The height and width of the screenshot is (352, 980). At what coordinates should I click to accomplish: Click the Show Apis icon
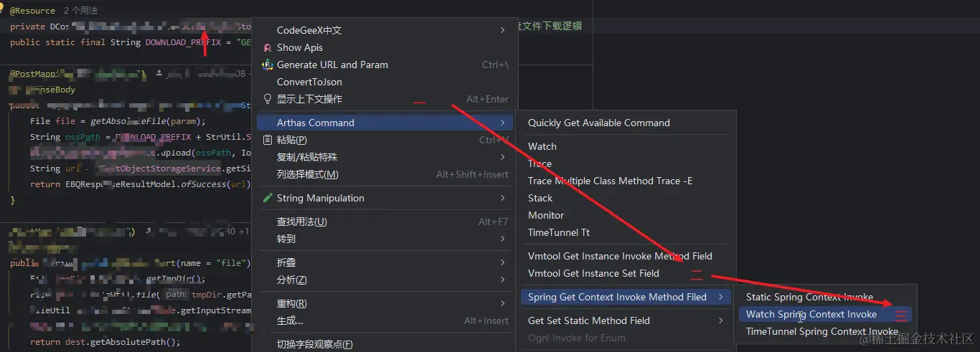point(268,47)
